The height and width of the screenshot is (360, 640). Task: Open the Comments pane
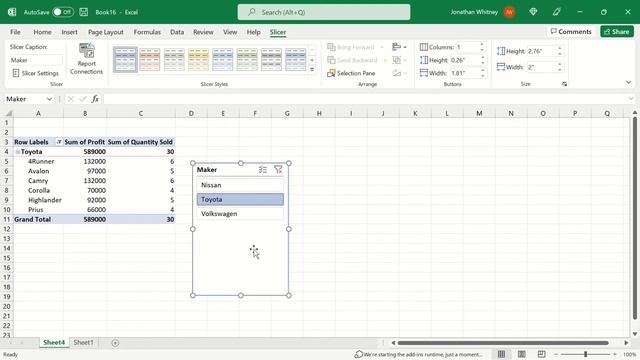[571, 31]
